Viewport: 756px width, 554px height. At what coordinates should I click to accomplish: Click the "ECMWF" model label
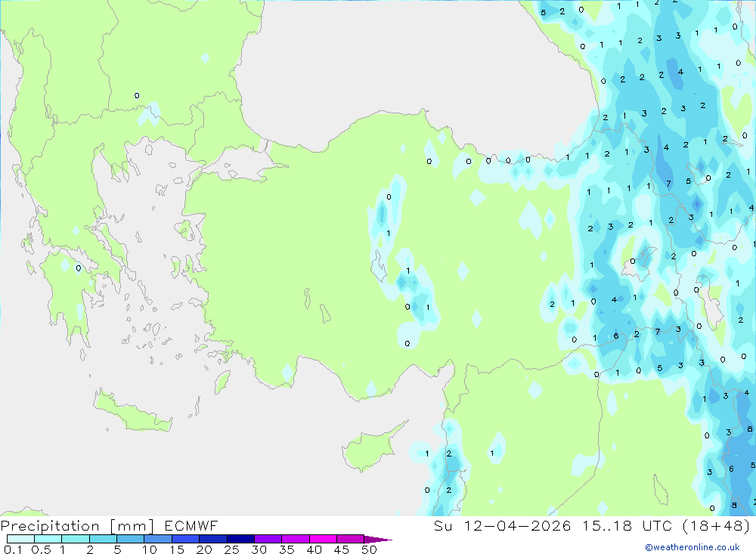(x=191, y=526)
